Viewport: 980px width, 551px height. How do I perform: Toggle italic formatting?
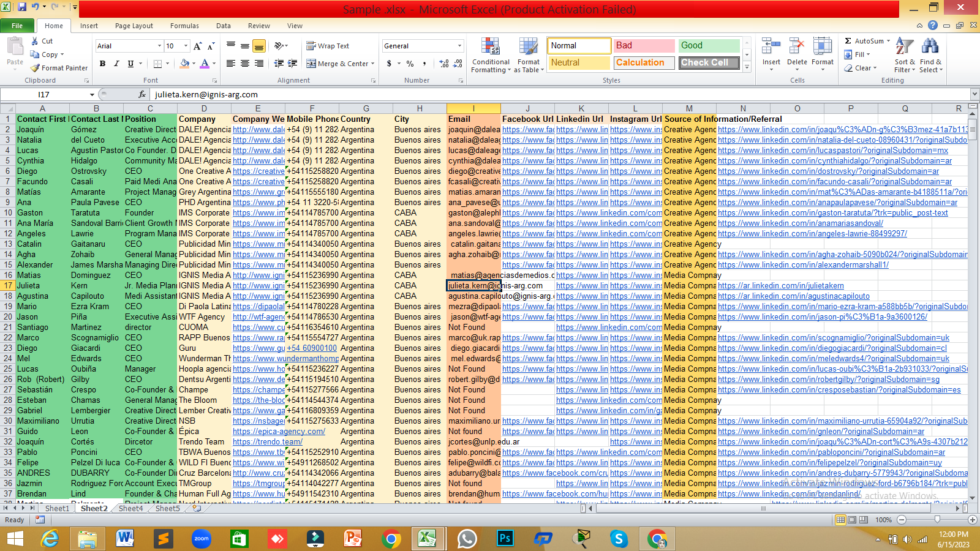pyautogui.click(x=116, y=63)
